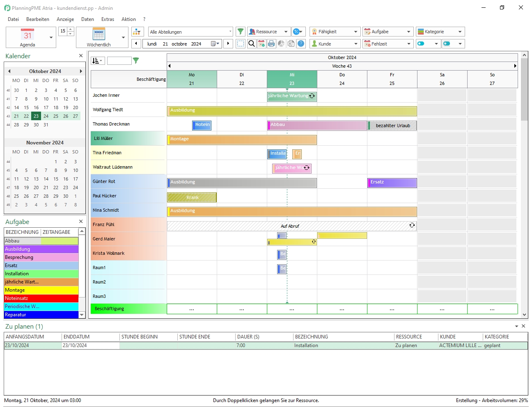532x407 pixels.
Task: Open the Agenda calendar view
Action: tap(28, 37)
